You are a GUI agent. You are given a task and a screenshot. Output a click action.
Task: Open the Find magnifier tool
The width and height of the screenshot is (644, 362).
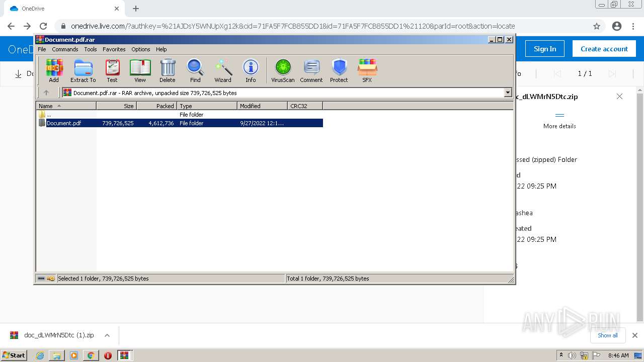tap(195, 70)
